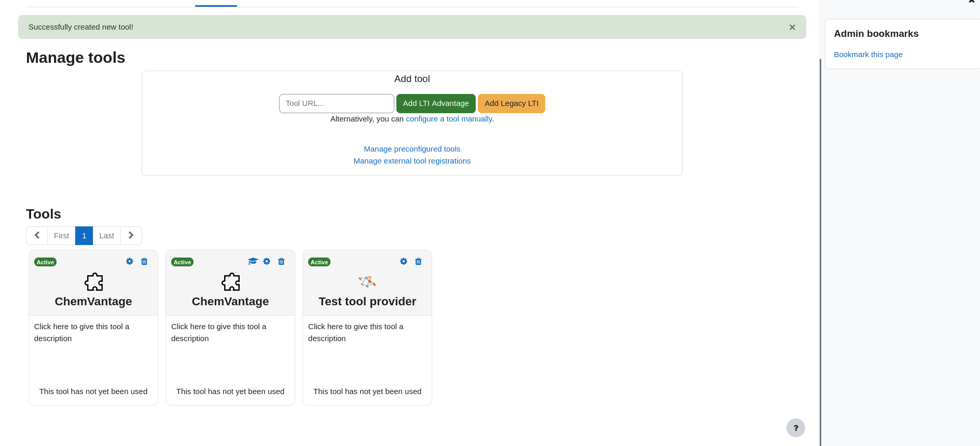Image resolution: width=980 pixels, height=446 pixels.
Task: Dismiss the success notification with X
Action: tap(792, 28)
